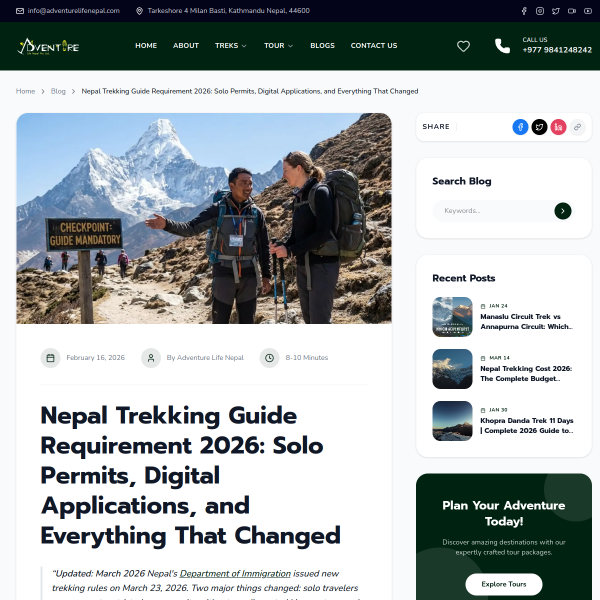Open Instagram icon in top bar

(540, 11)
